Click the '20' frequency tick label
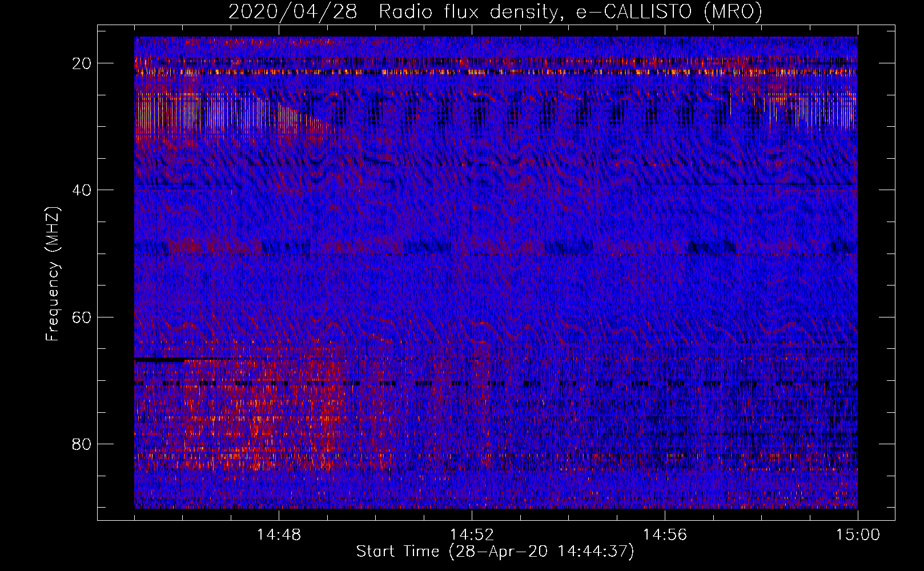924x571 pixels. tap(82, 63)
